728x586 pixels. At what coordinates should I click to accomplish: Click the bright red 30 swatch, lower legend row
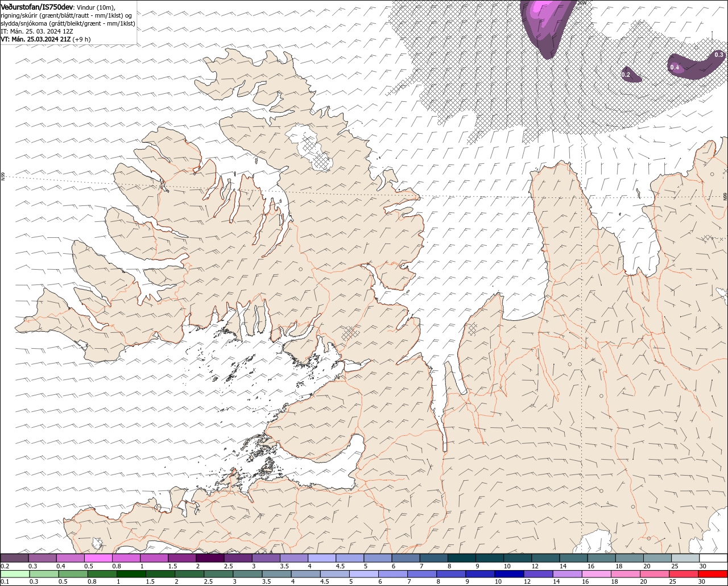click(712, 574)
